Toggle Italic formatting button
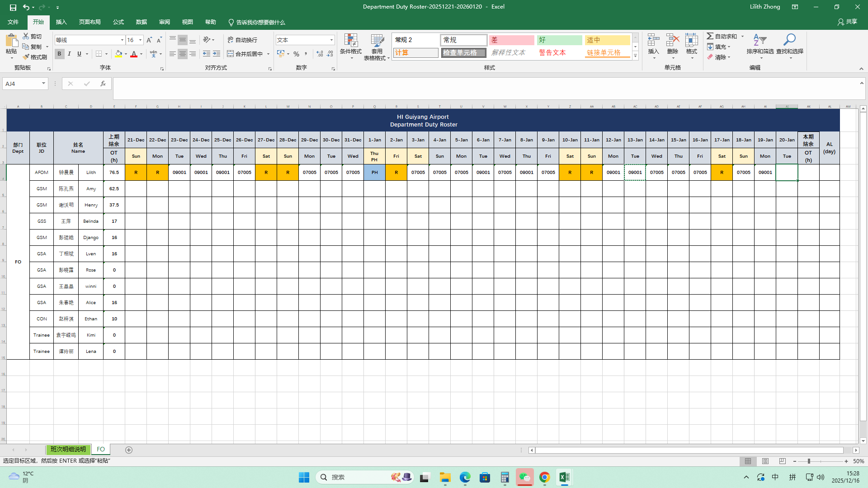 pyautogui.click(x=69, y=54)
